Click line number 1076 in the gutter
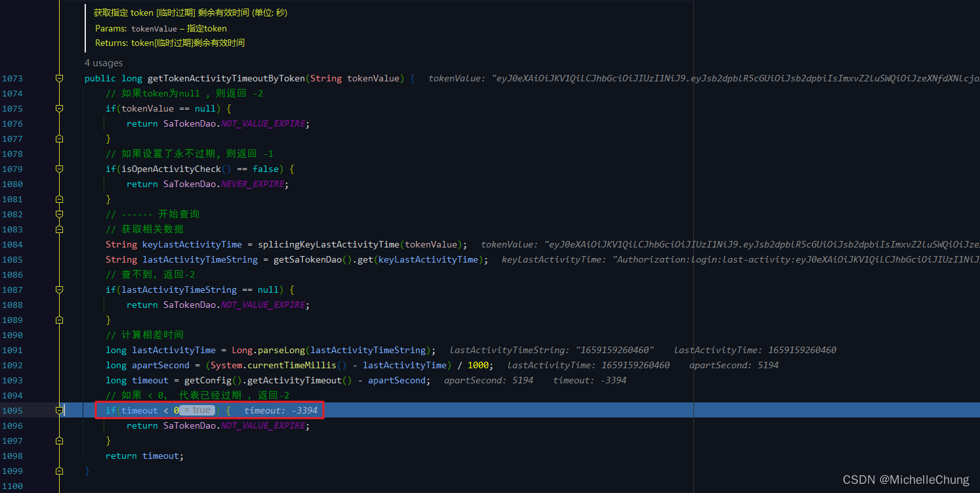The width and height of the screenshot is (980, 493). [12, 123]
